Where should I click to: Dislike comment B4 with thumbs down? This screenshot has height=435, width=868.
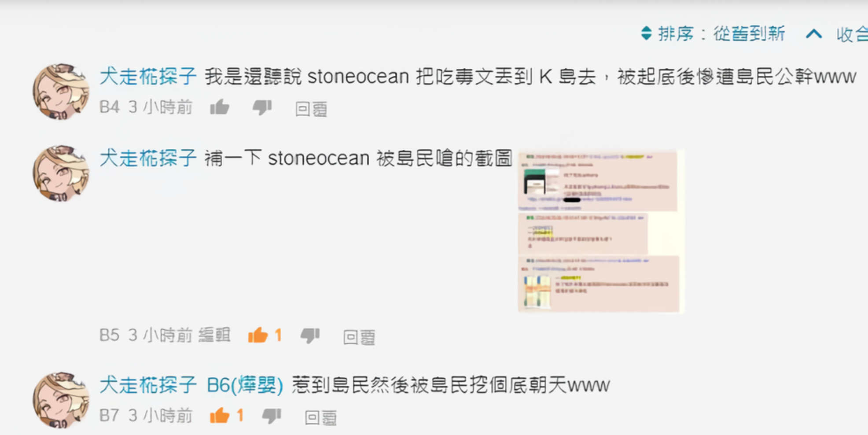tap(262, 107)
